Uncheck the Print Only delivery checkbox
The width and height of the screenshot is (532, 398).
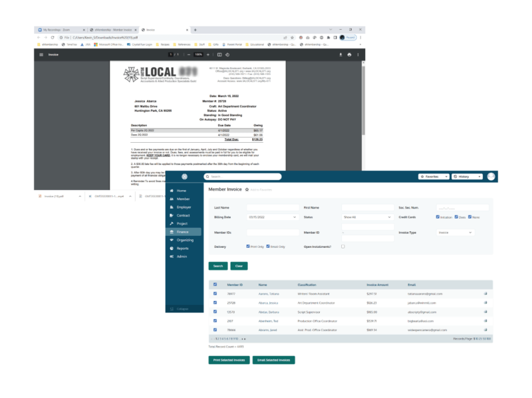coord(247,247)
